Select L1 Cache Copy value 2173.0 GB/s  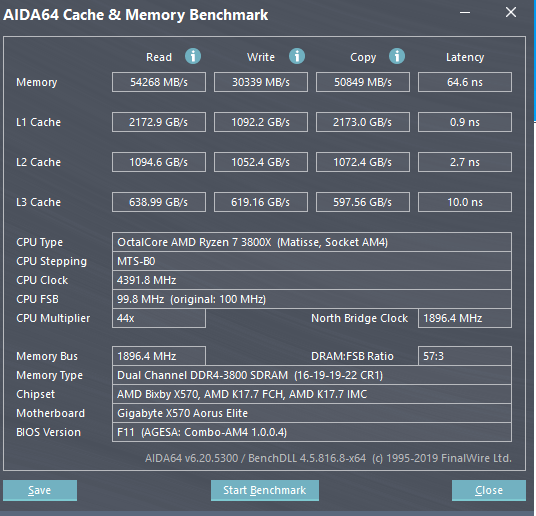point(363,122)
